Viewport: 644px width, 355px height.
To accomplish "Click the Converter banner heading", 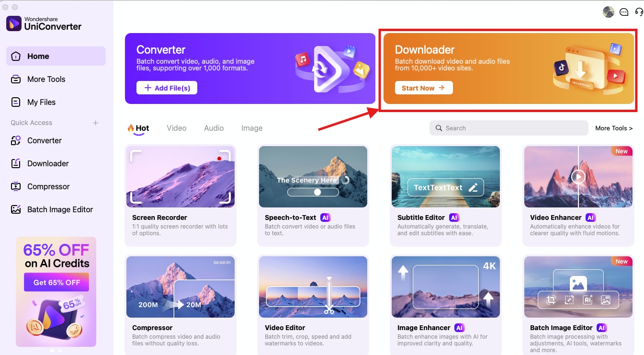I will pyautogui.click(x=161, y=50).
